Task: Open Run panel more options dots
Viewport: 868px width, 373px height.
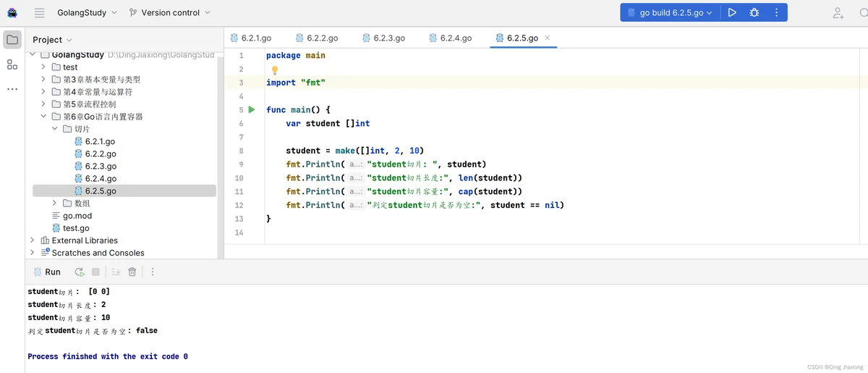Action: coord(153,272)
